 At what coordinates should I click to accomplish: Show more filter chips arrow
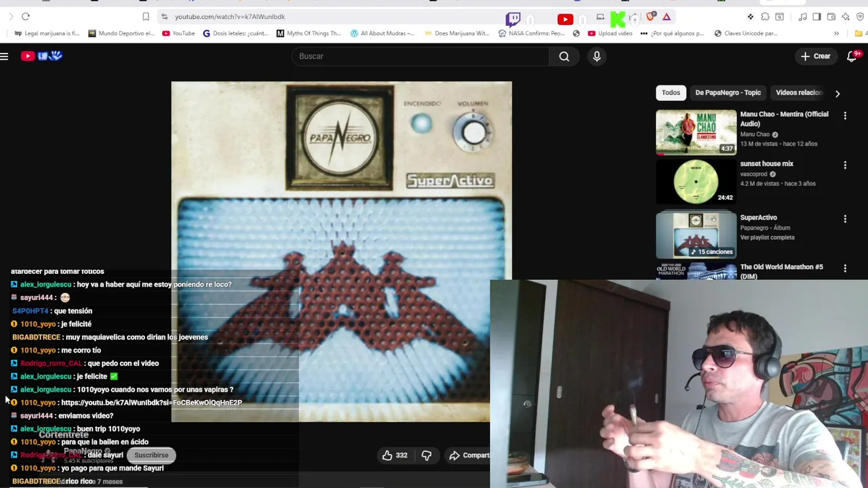(837, 94)
